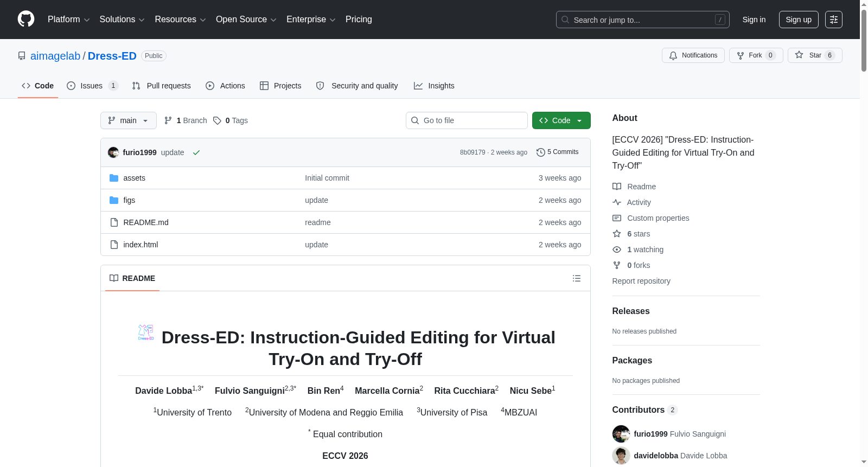868x467 pixels.
Task: Select the README tab in the file viewer
Action: pyautogui.click(x=132, y=278)
